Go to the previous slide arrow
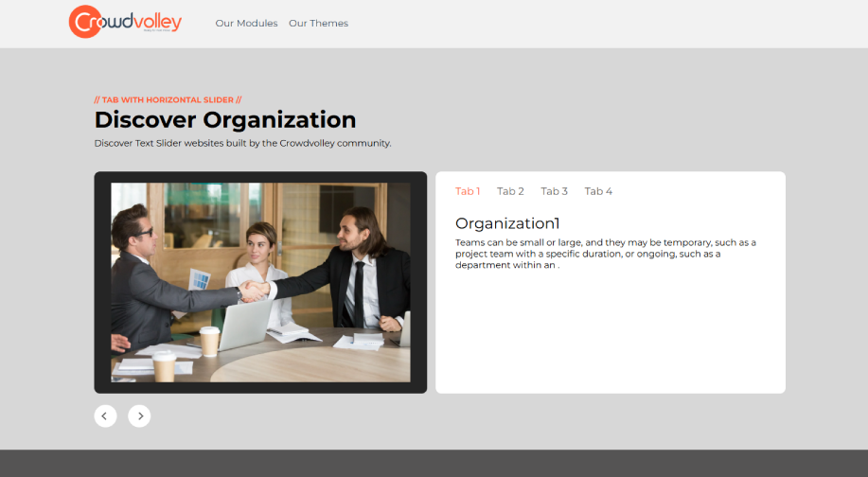868x477 pixels. [105, 415]
